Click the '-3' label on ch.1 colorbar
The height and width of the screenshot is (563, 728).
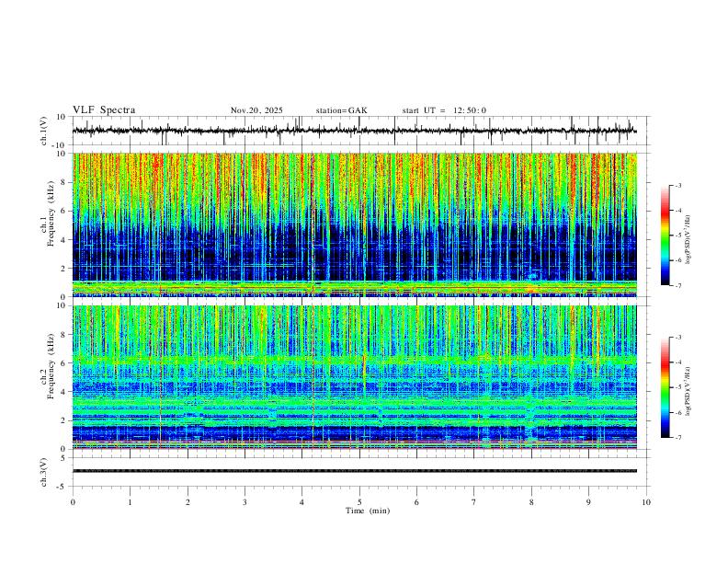pos(677,185)
